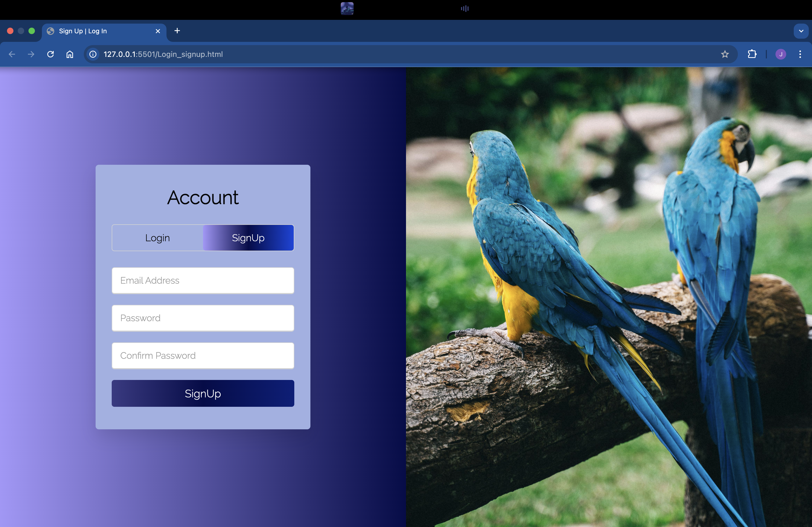Click the URL address bar text
This screenshot has width=812, height=527.
pyautogui.click(x=163, y=54)
